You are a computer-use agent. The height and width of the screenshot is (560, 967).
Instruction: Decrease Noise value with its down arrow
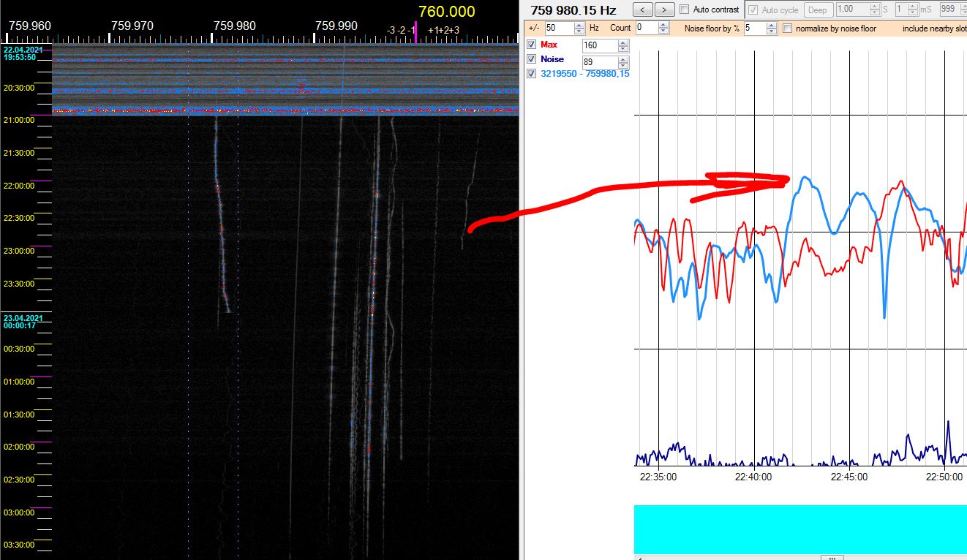click(623, 66)
